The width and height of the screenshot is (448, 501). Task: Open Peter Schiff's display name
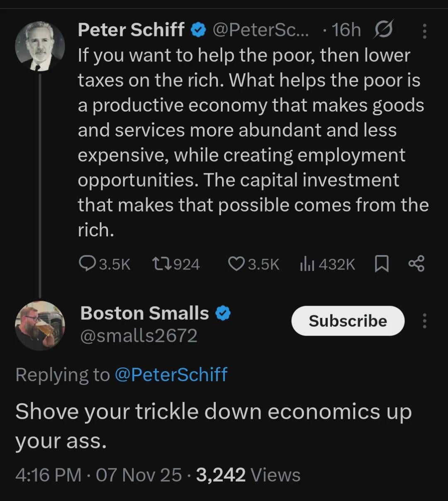(131, 30)
